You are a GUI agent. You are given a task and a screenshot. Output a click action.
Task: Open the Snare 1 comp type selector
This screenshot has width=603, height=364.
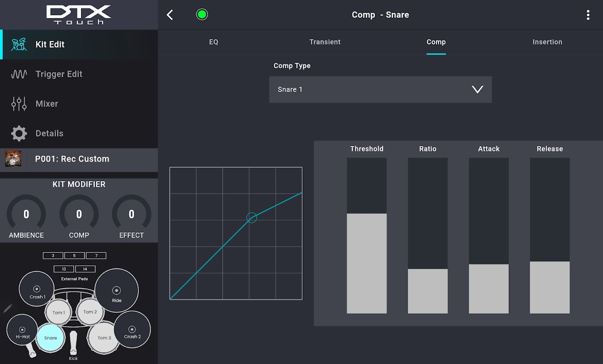pyautogui.click(x=380, y=90)
